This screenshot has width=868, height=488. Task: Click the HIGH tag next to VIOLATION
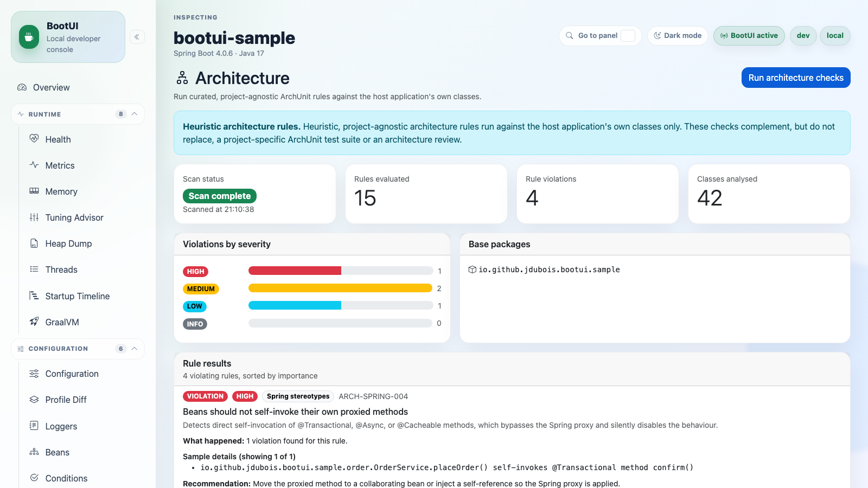245,396
